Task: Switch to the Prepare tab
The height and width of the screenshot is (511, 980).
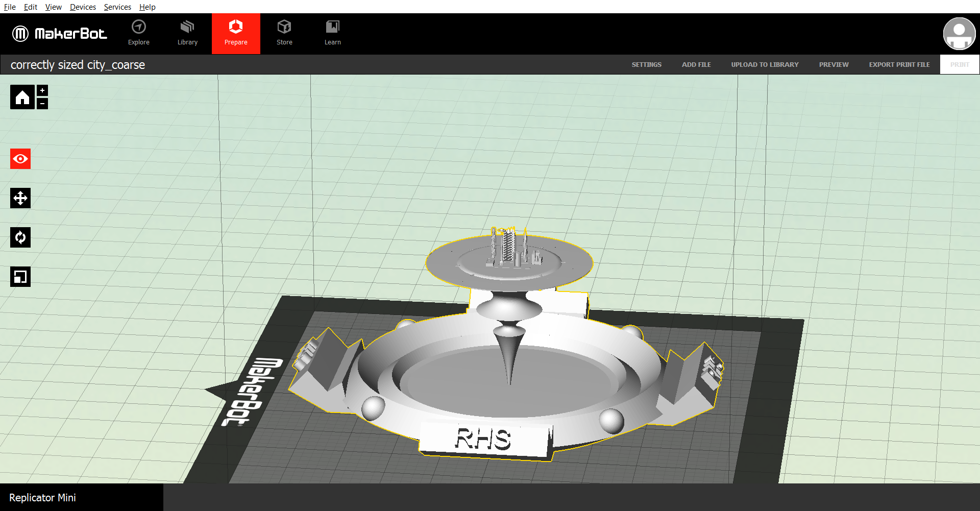Action: pos(236,34)
